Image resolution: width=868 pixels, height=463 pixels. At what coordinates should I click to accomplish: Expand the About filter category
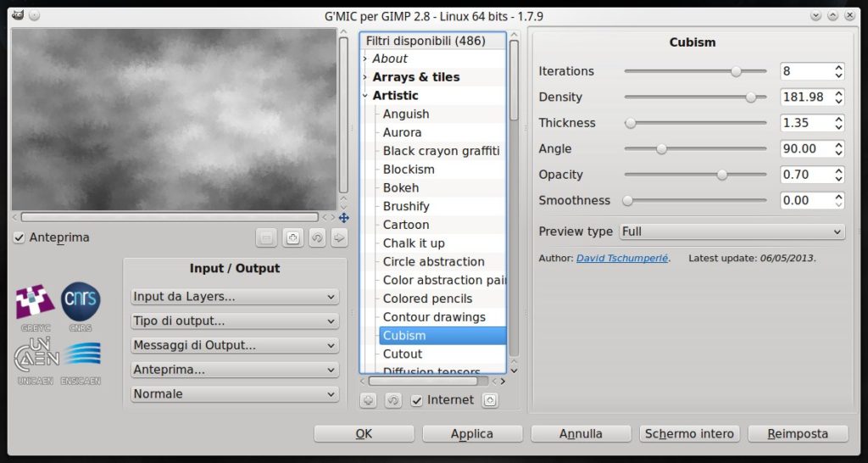coord(364,59)
